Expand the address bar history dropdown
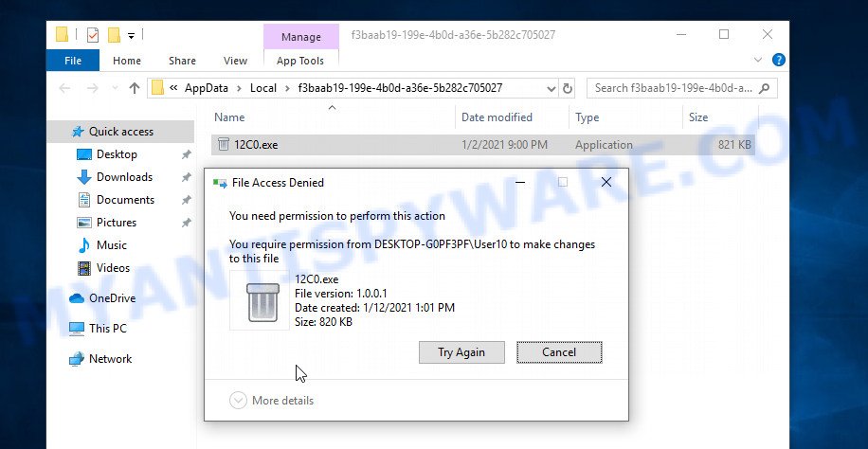 point(552,89)
